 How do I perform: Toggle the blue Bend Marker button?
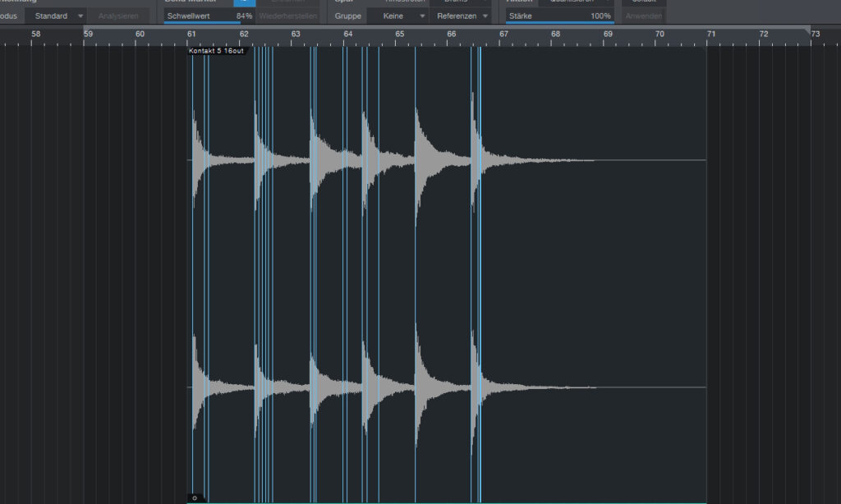coord(245,2)
